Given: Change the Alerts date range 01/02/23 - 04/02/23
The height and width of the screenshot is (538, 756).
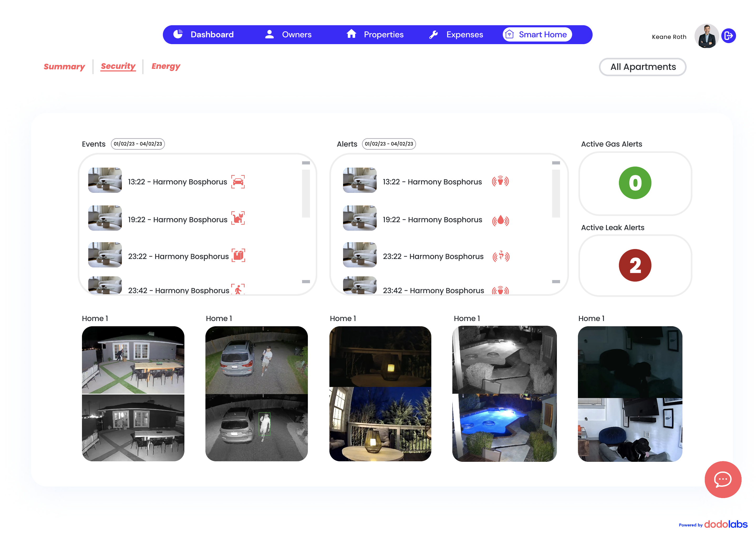Looking at the screenshot, I should pos(389,144).
